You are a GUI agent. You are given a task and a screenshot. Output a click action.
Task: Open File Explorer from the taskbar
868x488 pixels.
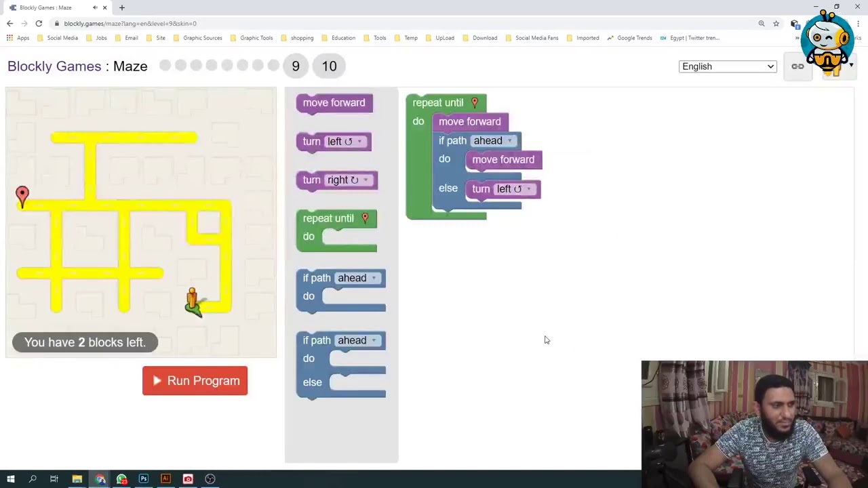77,479
